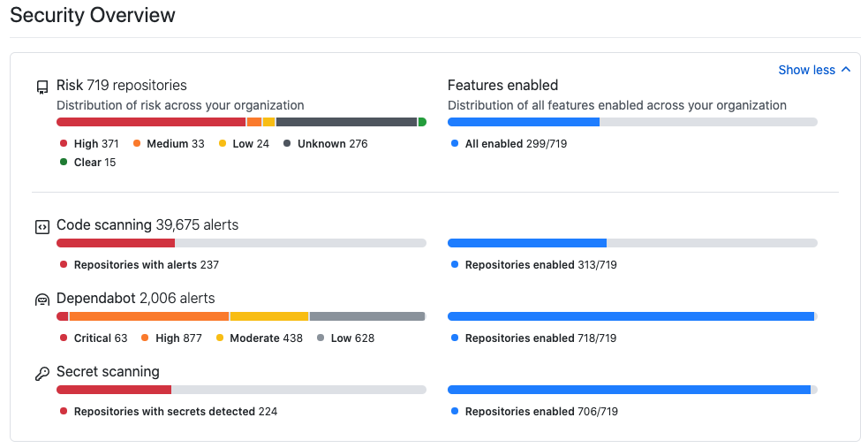Click Code scanning enabled blue progress bar
The image size is (868, 448).
point(527,243)
